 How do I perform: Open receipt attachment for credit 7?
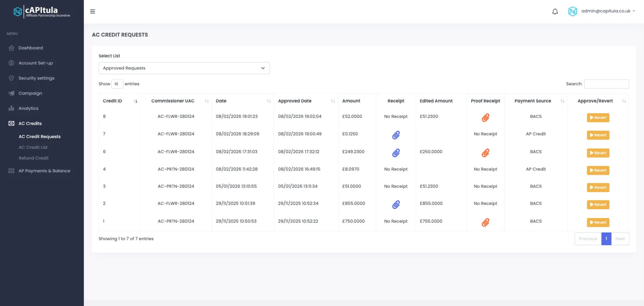[396, 135]
